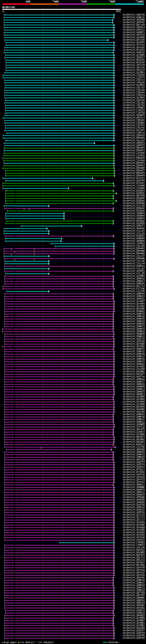Click the red 20% identity legend segment
The width and height of the screenshot is (146, 644).
[x=16, y=4]
